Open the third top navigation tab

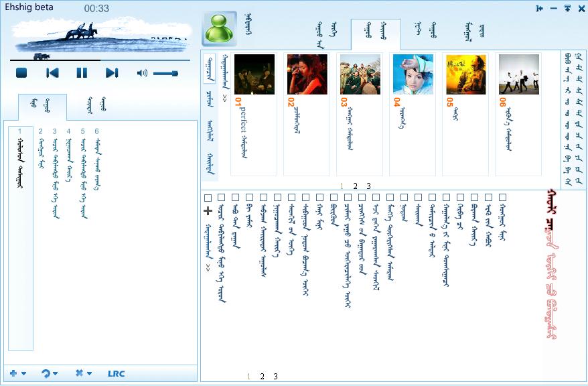(426, 30)
